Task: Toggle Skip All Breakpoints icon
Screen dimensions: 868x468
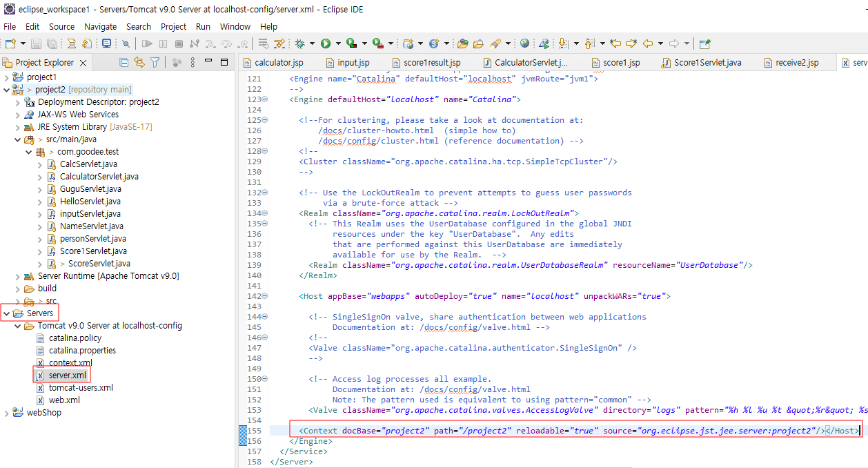Action: pyautogui.click(x=126, y=43)
